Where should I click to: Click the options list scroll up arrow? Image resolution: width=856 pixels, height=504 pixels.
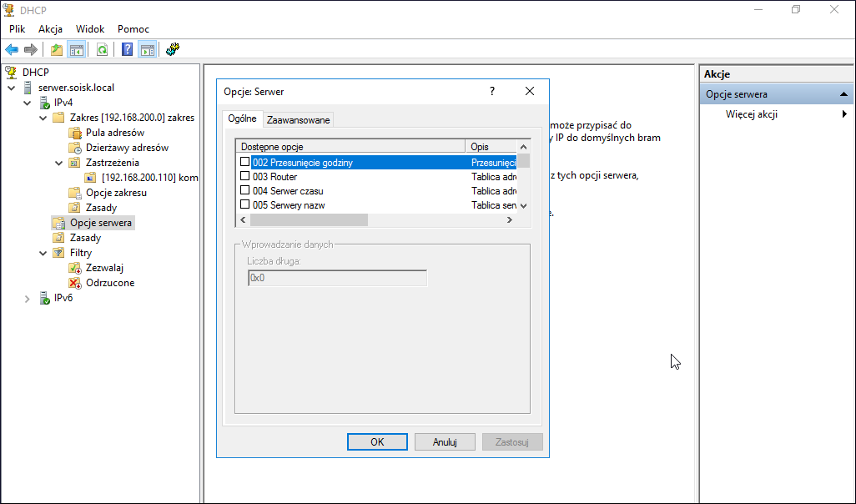coord(524,146)
